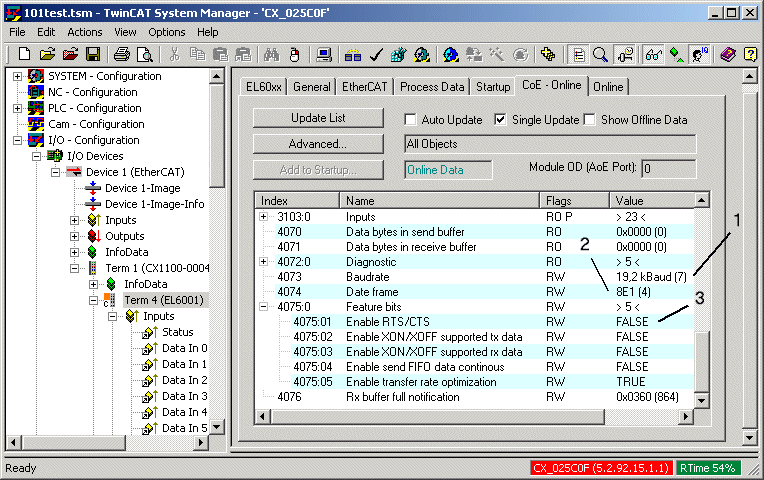This screenshot has width=764, height=480.
Task: Collapse Device 1 (EtherCAT) node
Action: [56, 172]
